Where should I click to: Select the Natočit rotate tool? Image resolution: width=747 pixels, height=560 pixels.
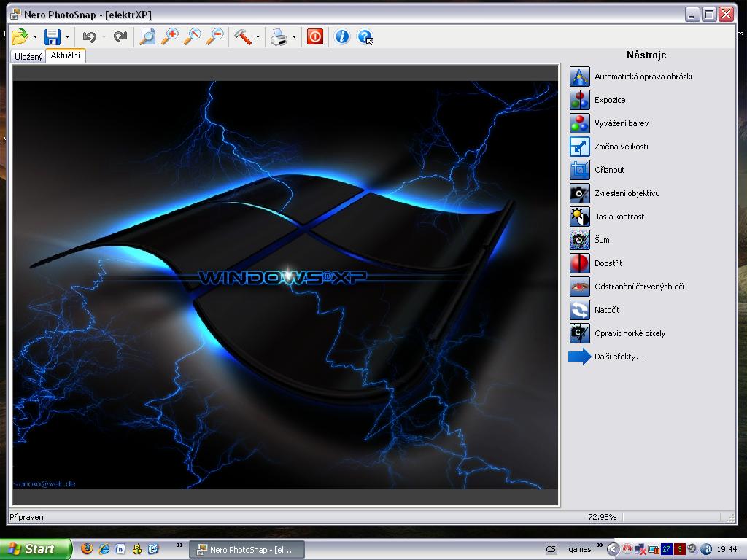tap(595, 310)
